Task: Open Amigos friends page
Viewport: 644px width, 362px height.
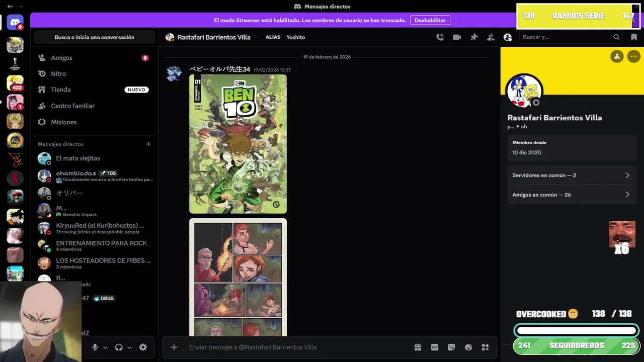Action: (x=94, y=58)
